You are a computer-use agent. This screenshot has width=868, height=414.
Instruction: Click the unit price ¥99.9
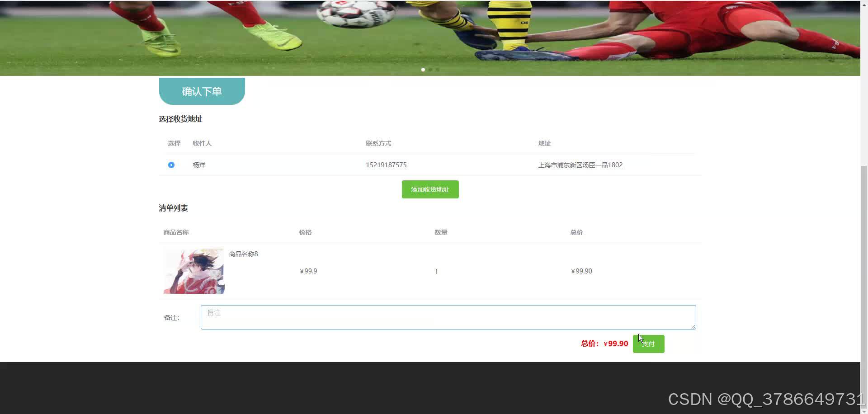pyautogui.click(x=308, y=271)
